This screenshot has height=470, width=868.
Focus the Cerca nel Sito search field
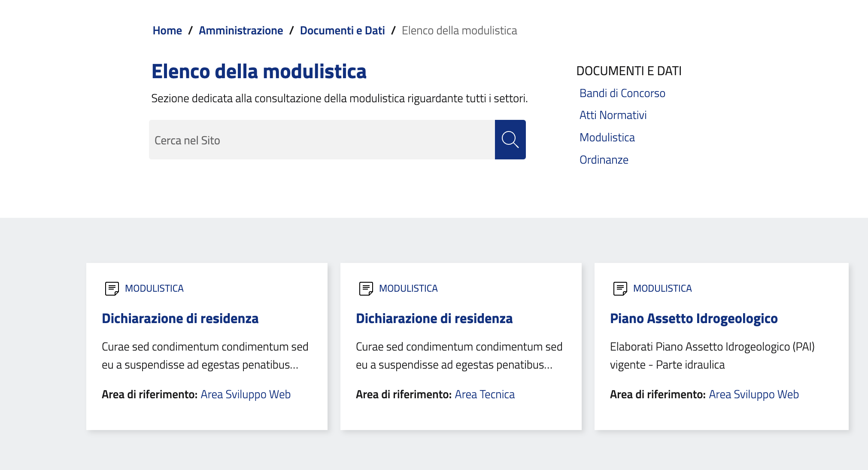pos(322,140)
